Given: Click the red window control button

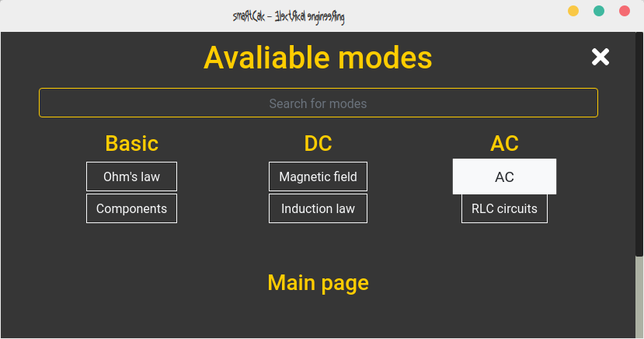Looking at the screenshot, I should tap(625, 11).
